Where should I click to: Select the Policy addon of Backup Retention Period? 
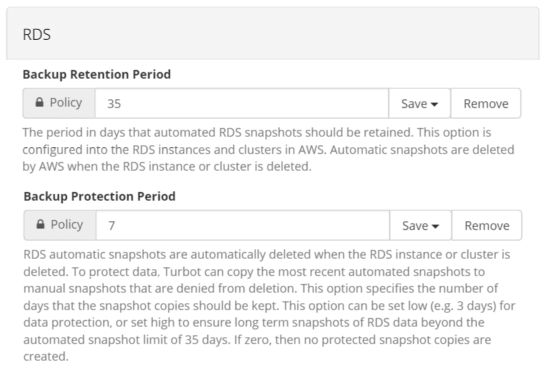59,103
